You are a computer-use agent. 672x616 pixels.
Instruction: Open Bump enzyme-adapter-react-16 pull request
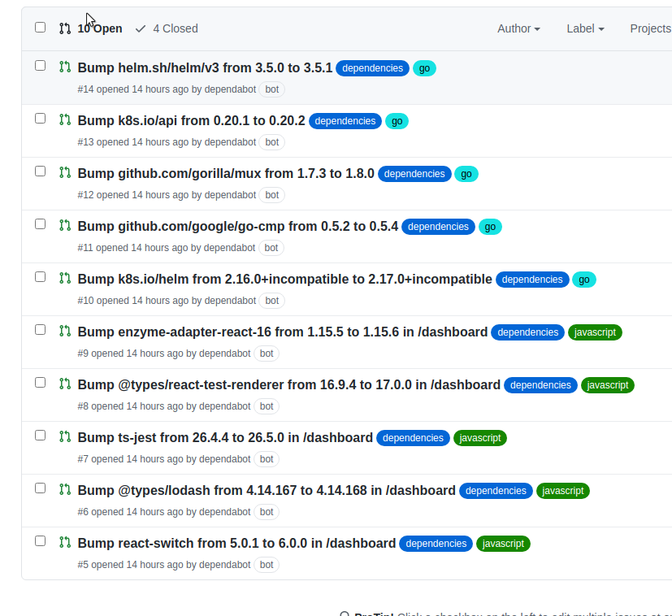coord(283,332)
